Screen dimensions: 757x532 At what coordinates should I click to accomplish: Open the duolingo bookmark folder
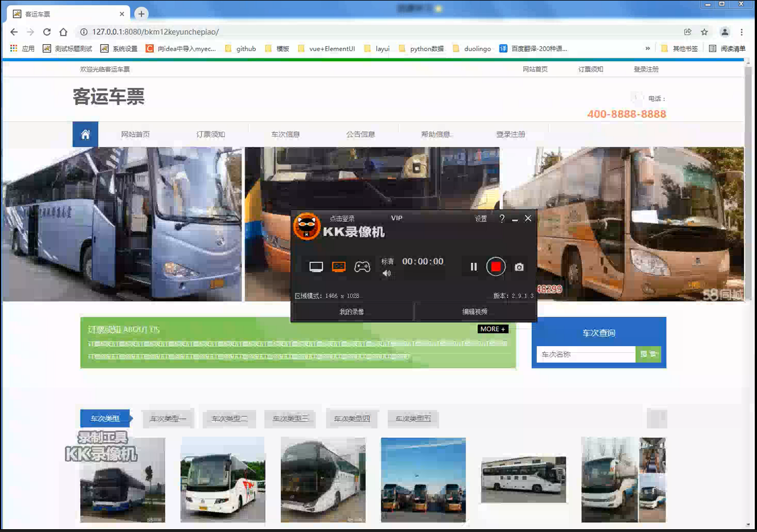(472, 49)
